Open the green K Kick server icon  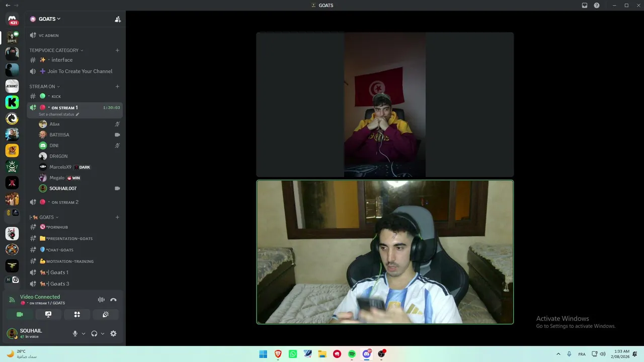tap(12, 102)
